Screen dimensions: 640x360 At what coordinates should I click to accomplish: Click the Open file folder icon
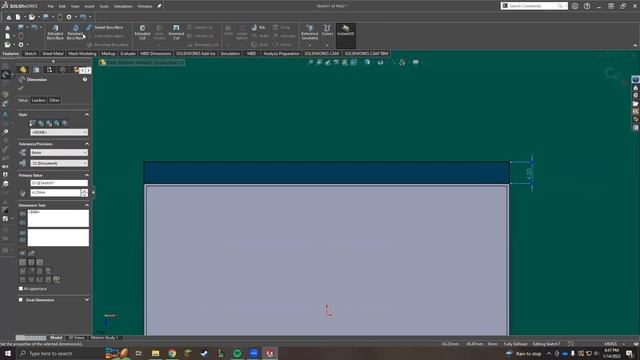click(31, 17)
